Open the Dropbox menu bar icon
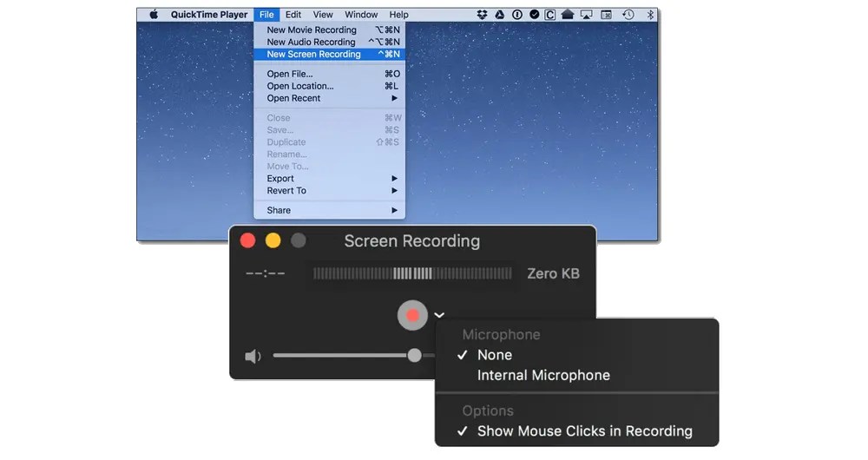This screenshot has width=868, height=460. click(482, 15)
